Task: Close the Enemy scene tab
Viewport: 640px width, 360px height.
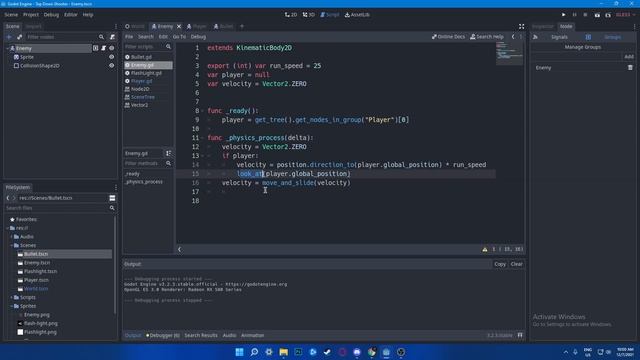Action: [179, 26]
